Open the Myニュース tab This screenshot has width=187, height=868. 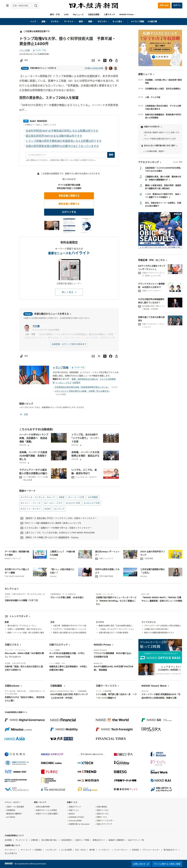click(78, 14)
